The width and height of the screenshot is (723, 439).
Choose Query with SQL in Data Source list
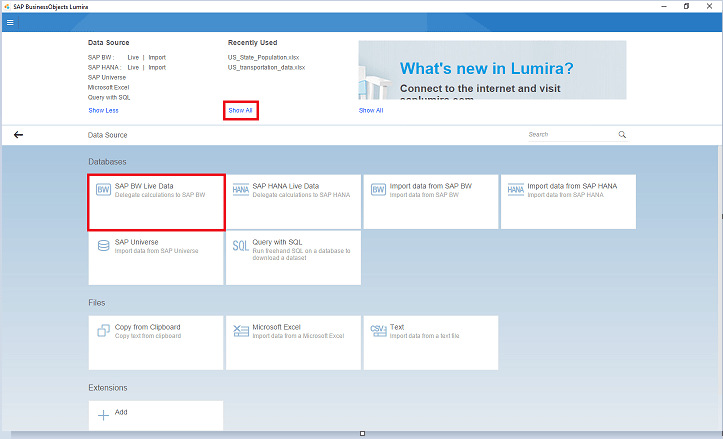tap(109, 97)
